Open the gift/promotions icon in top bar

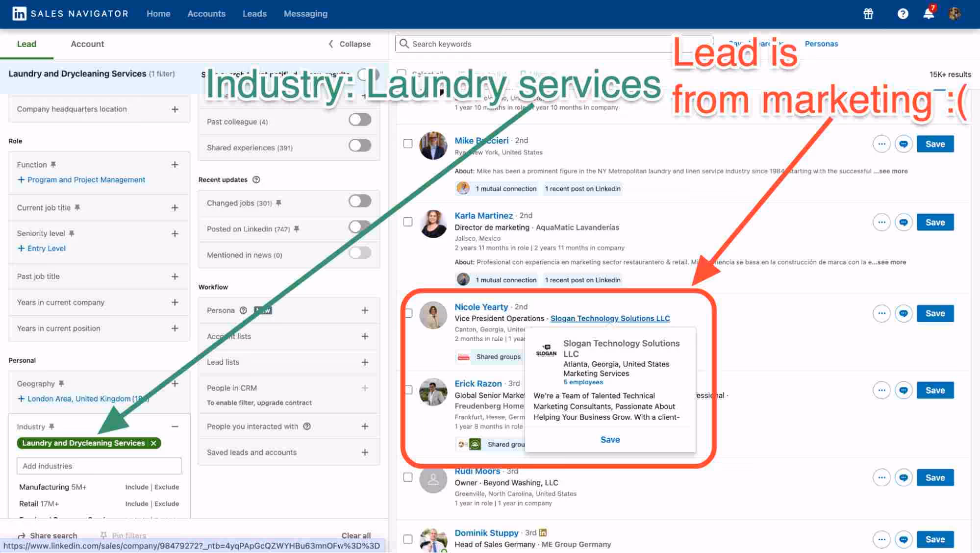[868, 14]
